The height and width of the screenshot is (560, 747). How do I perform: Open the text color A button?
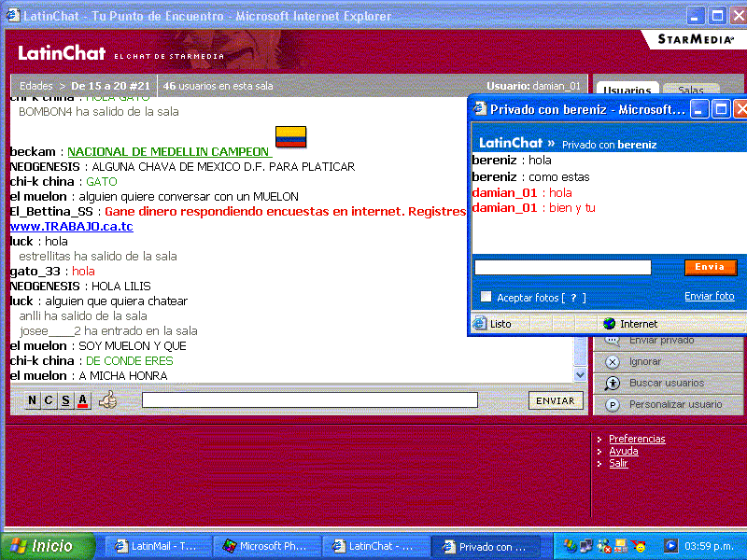click(x=83, y=400)
